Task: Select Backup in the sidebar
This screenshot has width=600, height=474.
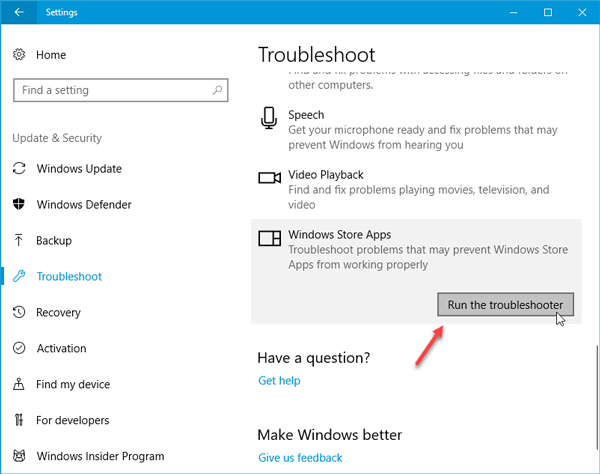Action: tap(54, 241)
